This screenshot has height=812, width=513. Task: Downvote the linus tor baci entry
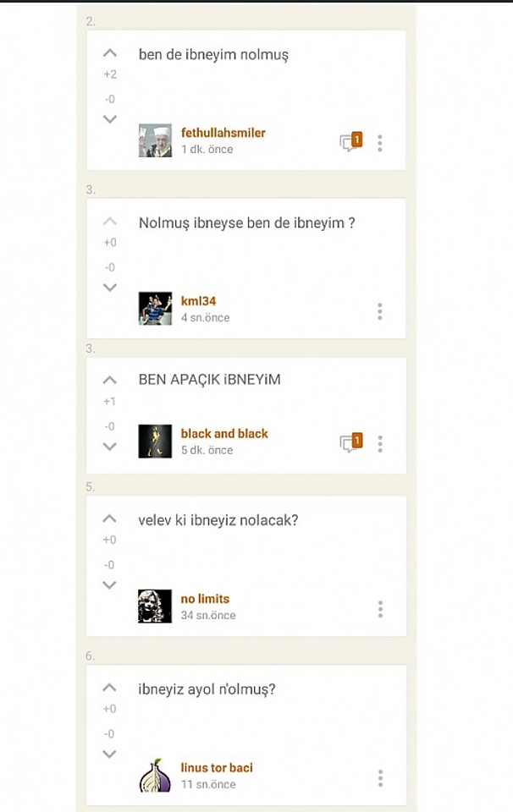point(109,754)
